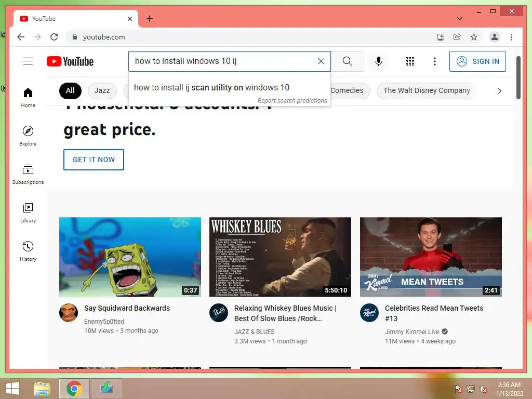The width and height of the screenshot is (532, 399).
Task: Select the YouTube browser tab
Action: click(76, 19)
